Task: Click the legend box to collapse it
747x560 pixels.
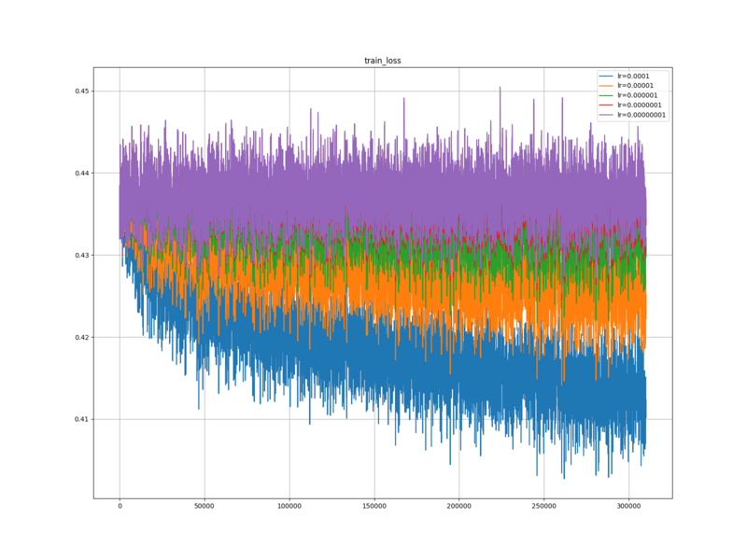Action: tap(632, 95)
